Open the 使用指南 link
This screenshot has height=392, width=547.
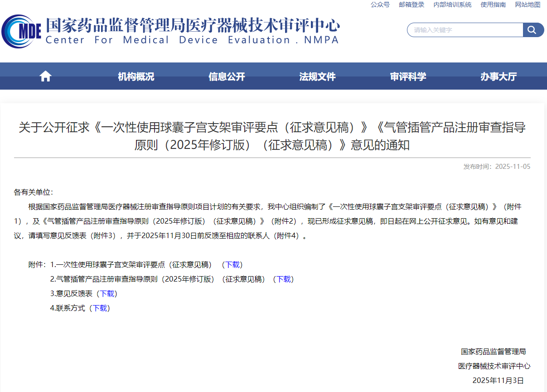[494, 5]
